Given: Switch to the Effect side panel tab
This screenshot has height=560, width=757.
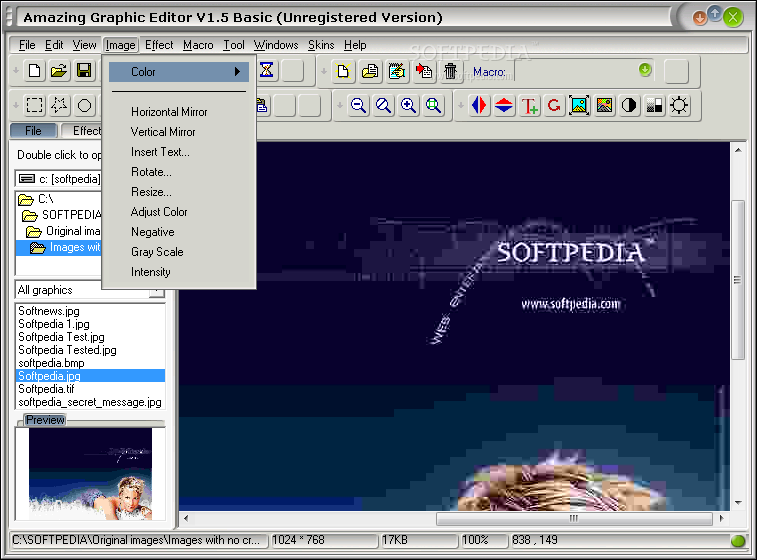Looking at the screenshot, I should (82, 131).
